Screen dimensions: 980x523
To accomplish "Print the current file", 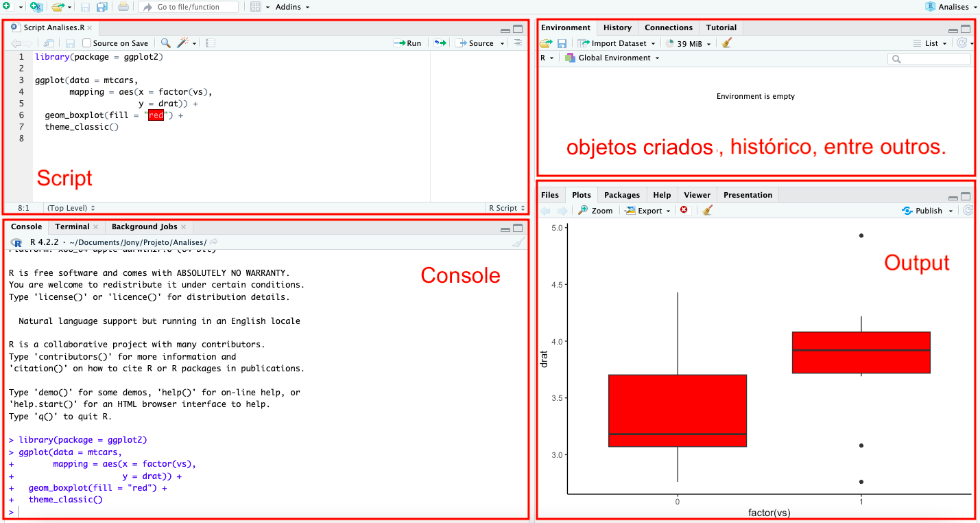I will pyautogui.click(x=123, y=7).
